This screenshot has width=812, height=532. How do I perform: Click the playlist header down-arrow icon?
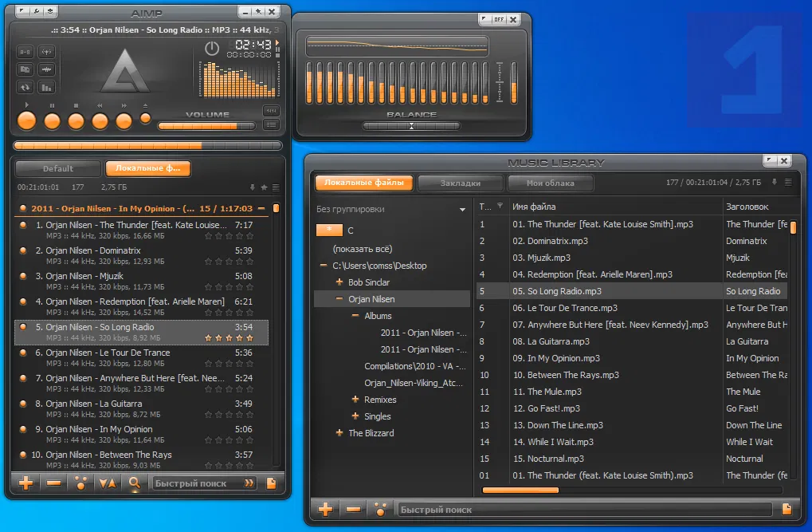(253, 187)
